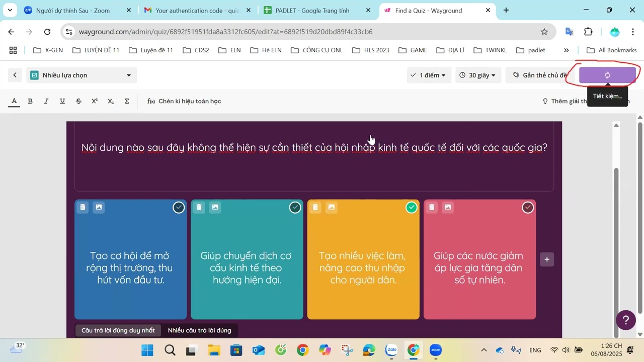The width and height of the screenshot is (644, 362).
Task: Open the All Bookmarks folder
Action: click(611, 50)
